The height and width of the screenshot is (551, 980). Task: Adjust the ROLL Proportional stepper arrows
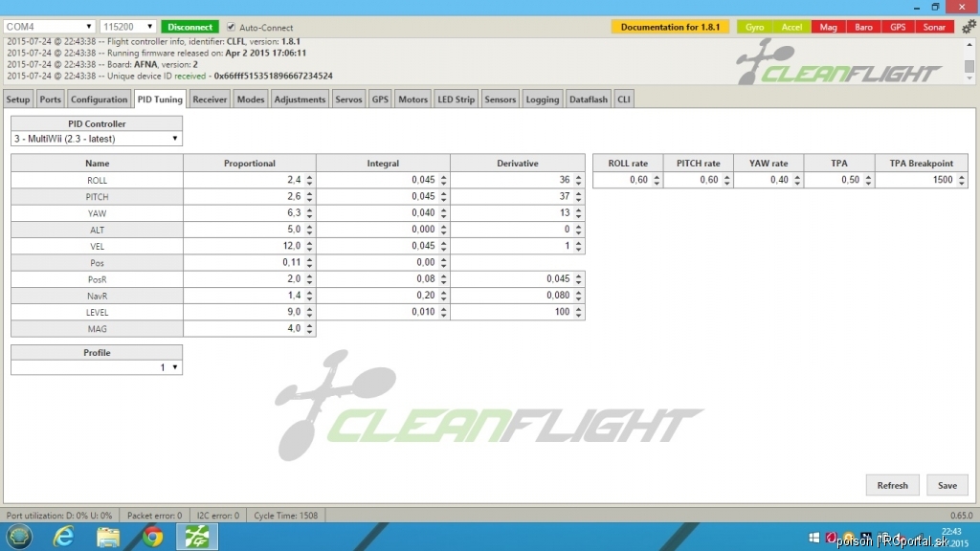coord(309,180)
